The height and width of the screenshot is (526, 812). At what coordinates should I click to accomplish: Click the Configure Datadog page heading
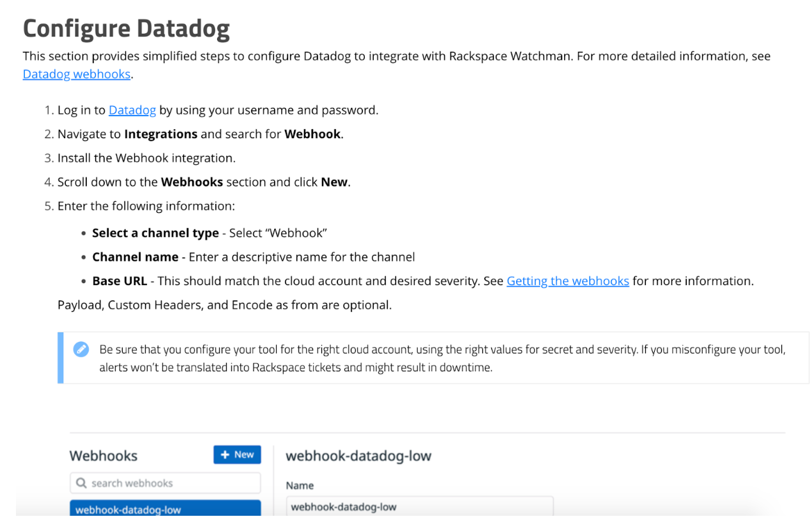[x=126, y=28]
